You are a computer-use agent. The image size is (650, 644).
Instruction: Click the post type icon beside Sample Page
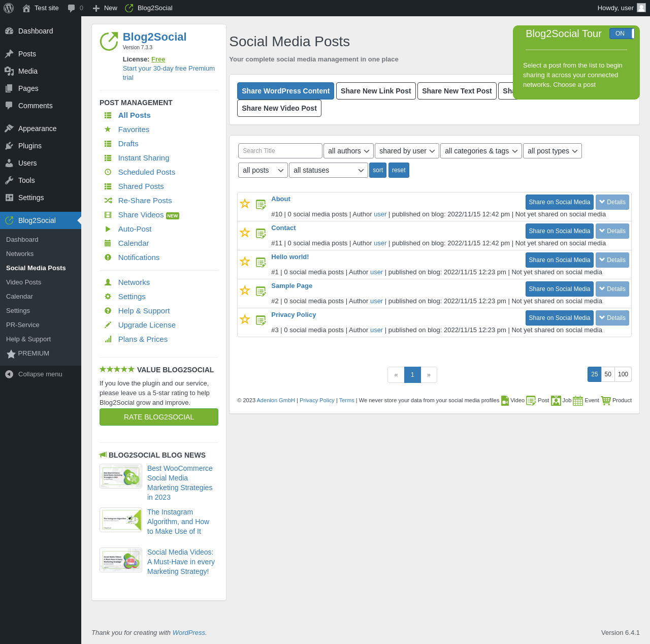(x=261, y=292)
